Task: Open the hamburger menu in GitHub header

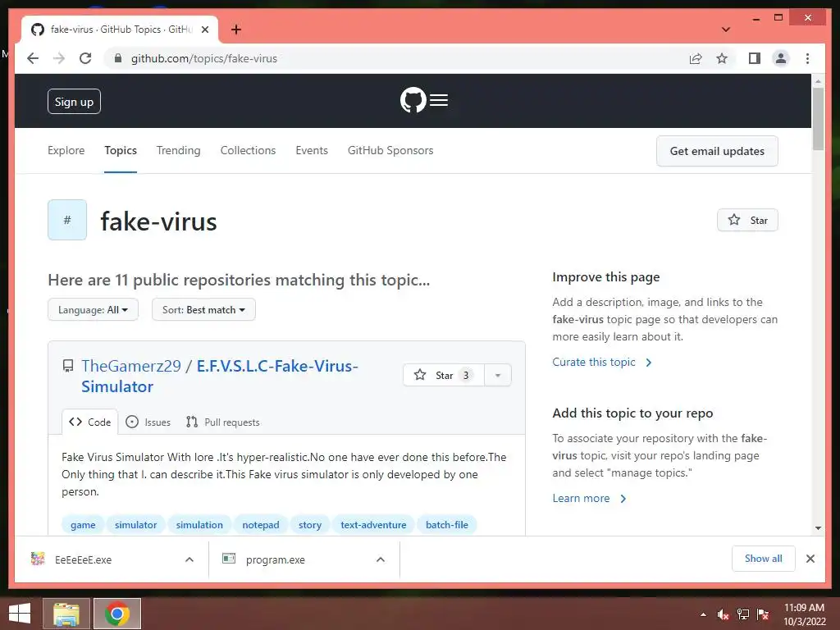Action: 439,100
